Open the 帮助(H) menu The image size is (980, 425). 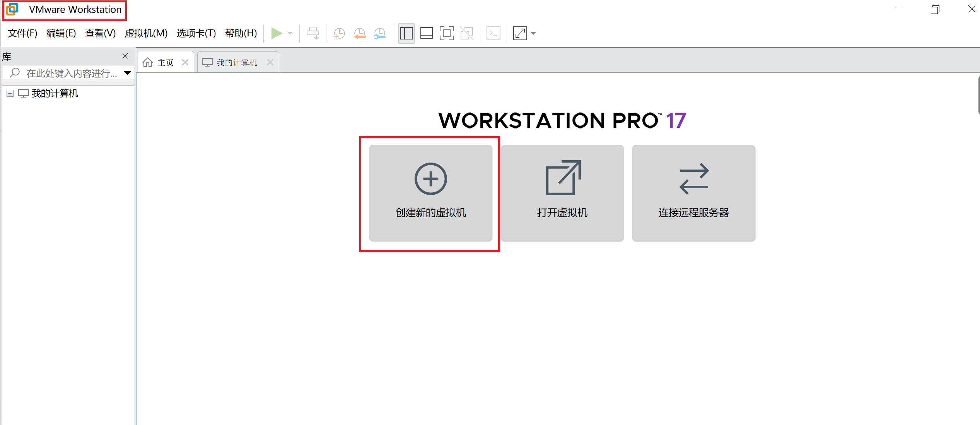tap(241, 33)
